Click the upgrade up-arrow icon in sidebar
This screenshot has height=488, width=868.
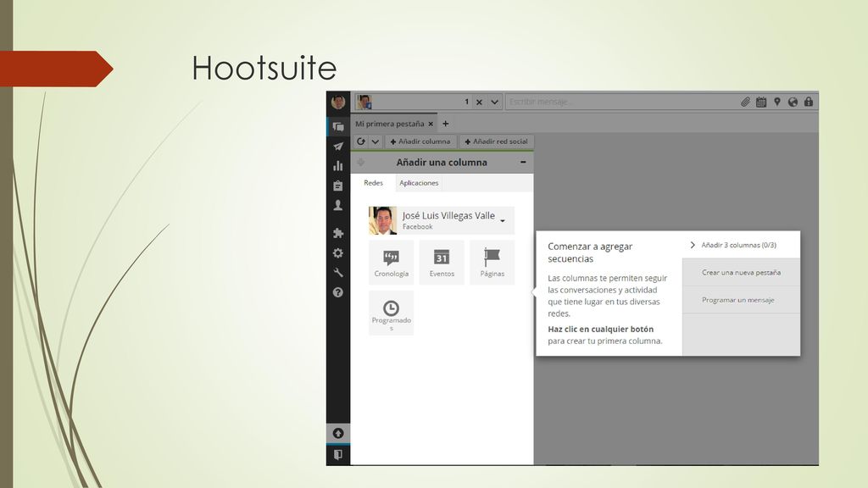coord(338,433)
